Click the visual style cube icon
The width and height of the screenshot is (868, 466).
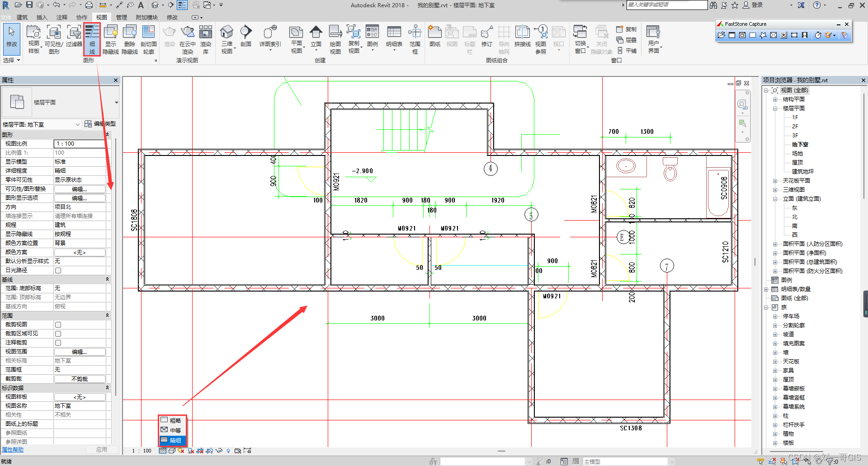coord(172,451)
